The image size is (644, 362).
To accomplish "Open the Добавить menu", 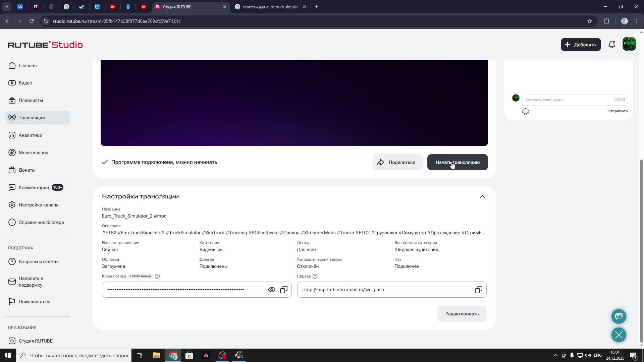I will point(580,45).
